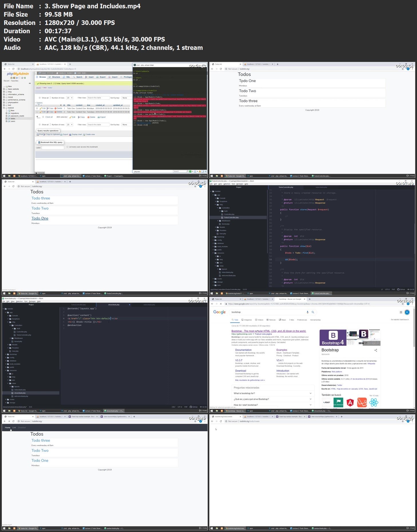Click the Label input field in phpMyAdmin

[x=53, y=148]
